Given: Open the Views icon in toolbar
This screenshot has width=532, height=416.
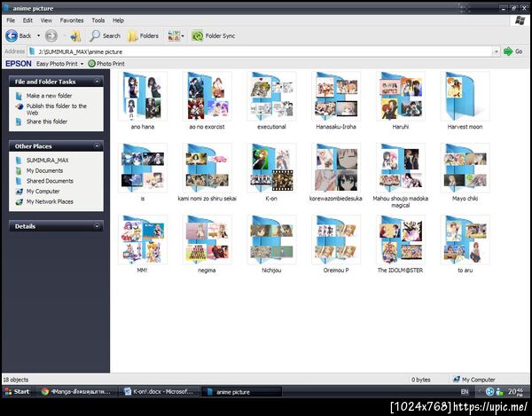Looking at the screenshot, I should coord(174,35).
